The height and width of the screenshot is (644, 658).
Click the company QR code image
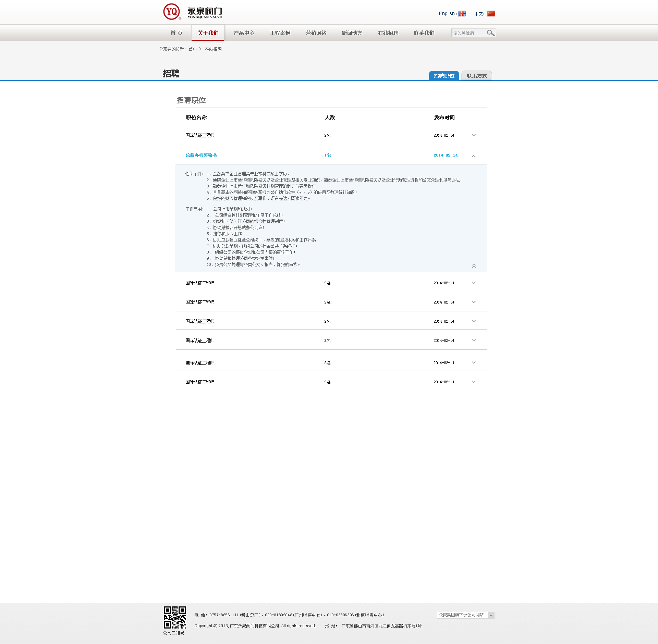click(x=175, y=617)
